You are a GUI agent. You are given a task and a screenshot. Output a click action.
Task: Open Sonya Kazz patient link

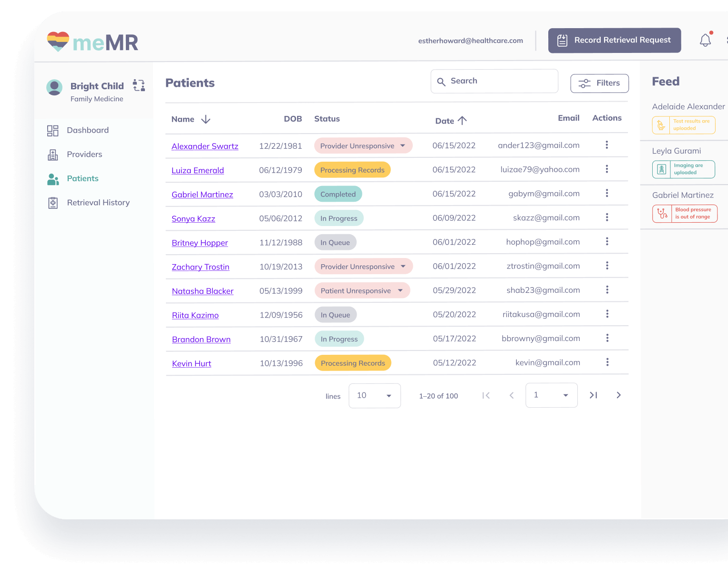(194, 219)
